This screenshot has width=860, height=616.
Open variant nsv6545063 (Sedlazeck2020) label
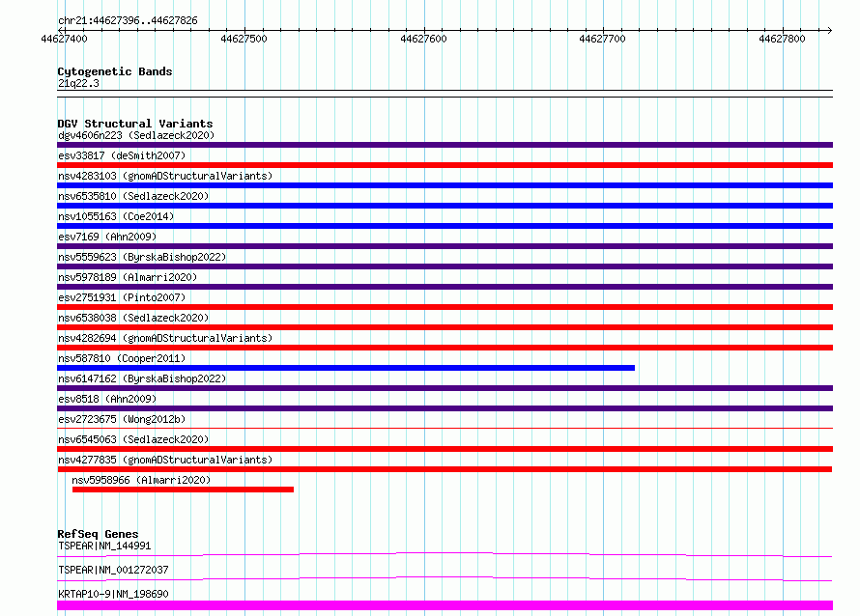(133, 439)
